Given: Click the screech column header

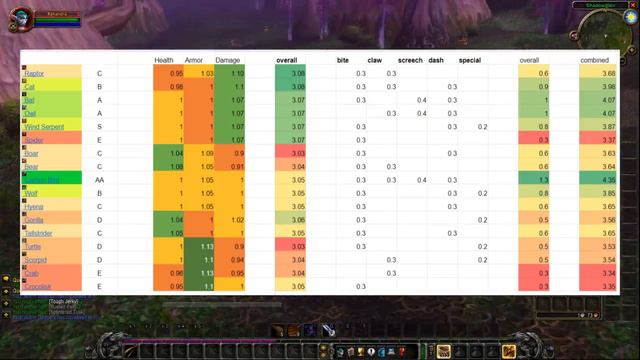Looking at the screenshot, I should [x=410, y=60].
